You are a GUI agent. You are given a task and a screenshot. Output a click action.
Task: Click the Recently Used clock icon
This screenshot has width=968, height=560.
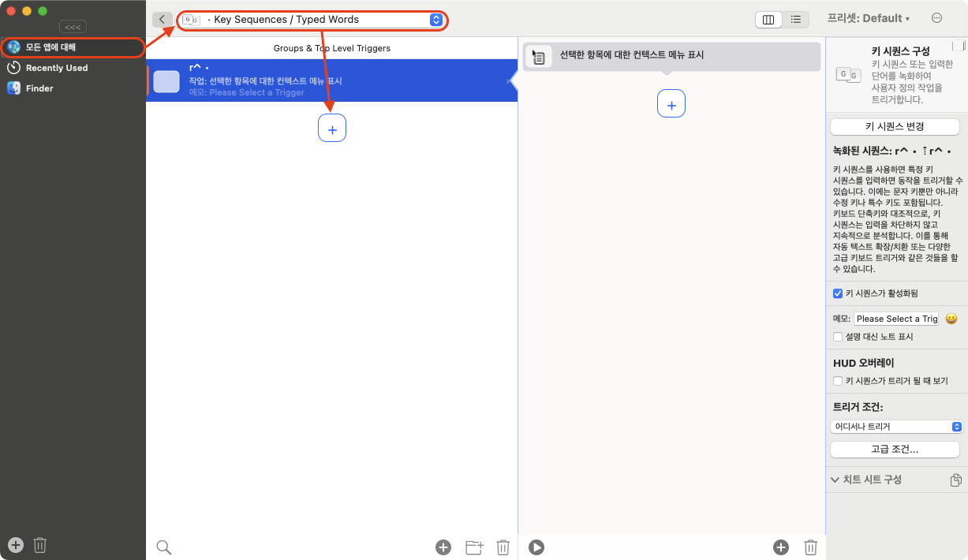point(13,68)
